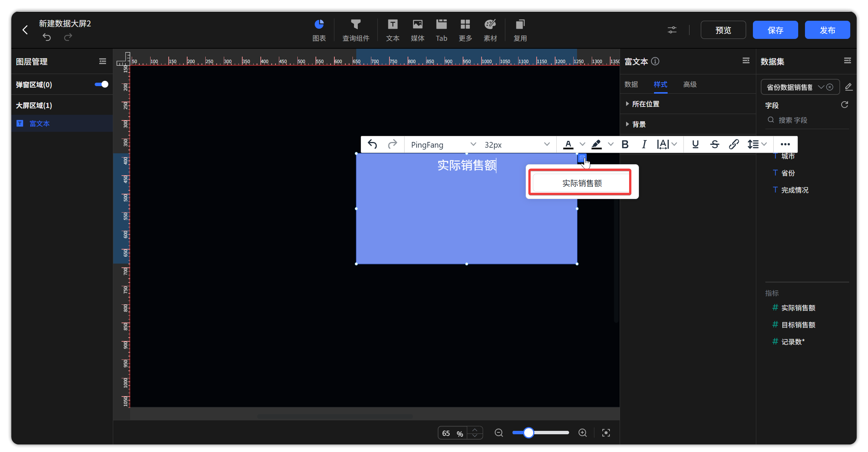868x452 pixels.
Task: Select the 实际销售额 metric in dataset panel
Action: (x=798, y=308)
